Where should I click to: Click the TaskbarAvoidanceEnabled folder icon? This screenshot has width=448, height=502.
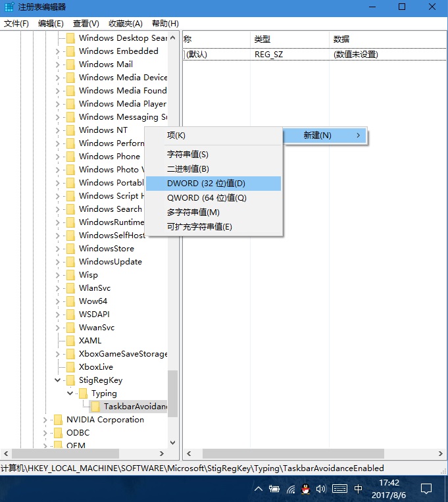[95, 407]
